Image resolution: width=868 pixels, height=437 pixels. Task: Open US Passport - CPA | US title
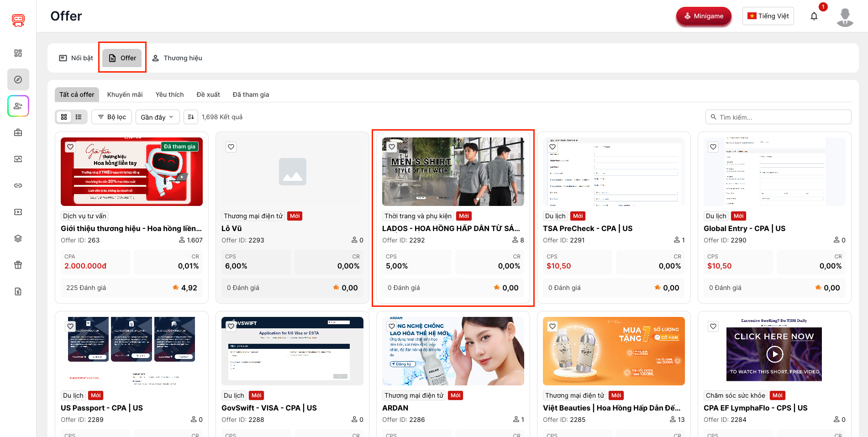102,408
